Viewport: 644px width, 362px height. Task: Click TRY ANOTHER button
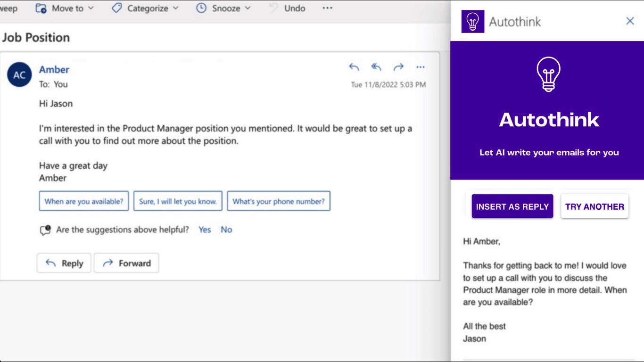tap(594, 206)
